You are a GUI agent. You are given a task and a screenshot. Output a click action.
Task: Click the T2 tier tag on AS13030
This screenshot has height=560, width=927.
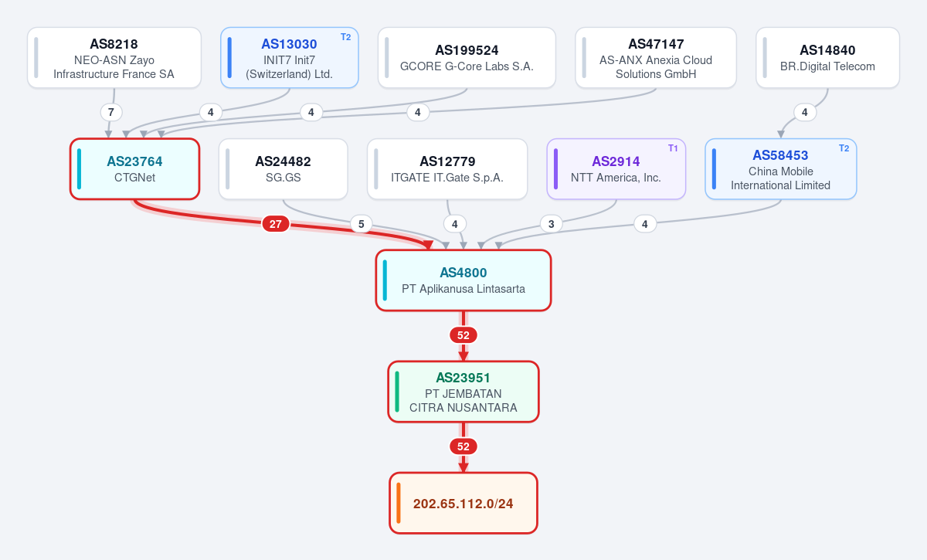click(345, 37)
